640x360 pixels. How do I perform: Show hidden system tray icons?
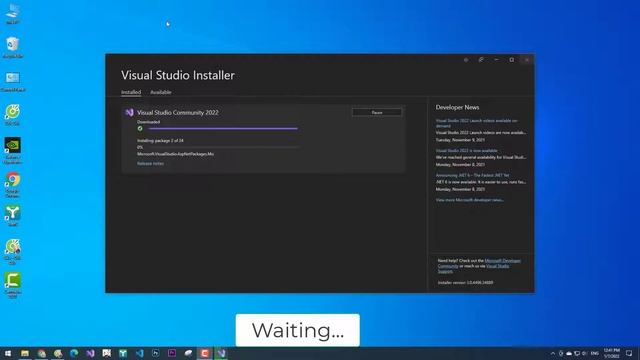(x=553, y=353)
